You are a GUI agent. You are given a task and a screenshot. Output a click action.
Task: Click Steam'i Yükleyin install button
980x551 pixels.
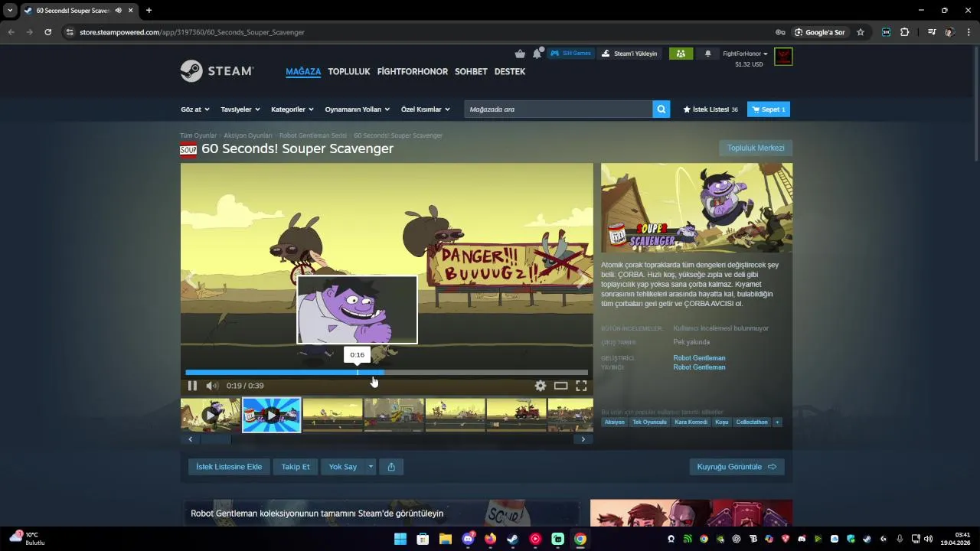click(629, 54)
